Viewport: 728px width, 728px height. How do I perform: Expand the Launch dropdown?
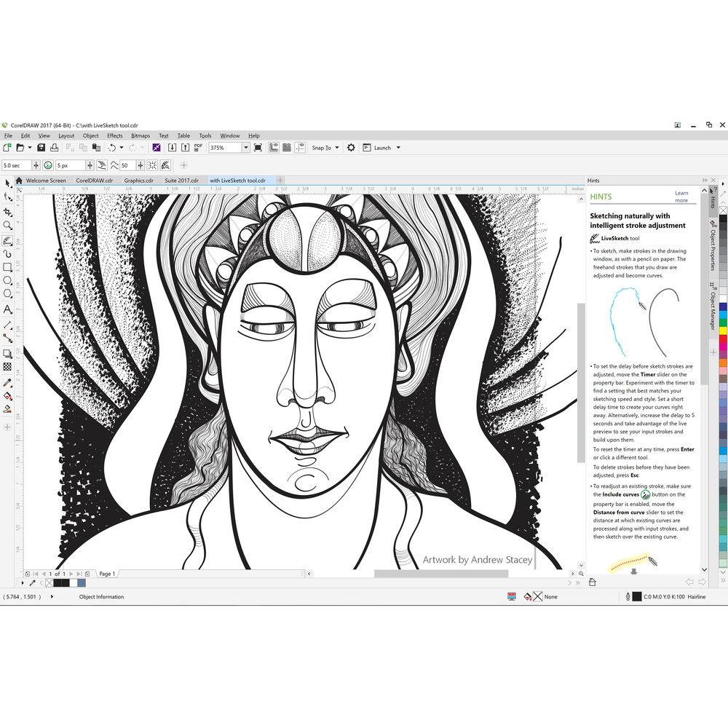pyautogui.click(x=398, y=147)
